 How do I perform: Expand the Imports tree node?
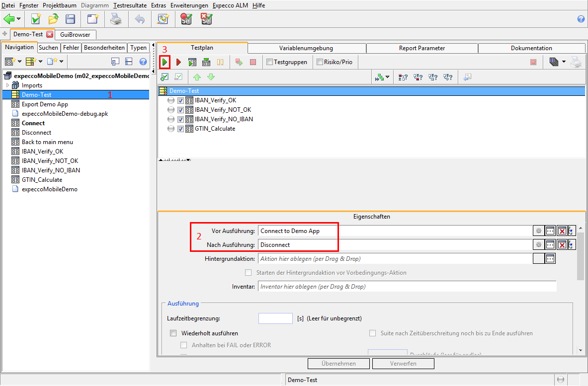(7, 85)
